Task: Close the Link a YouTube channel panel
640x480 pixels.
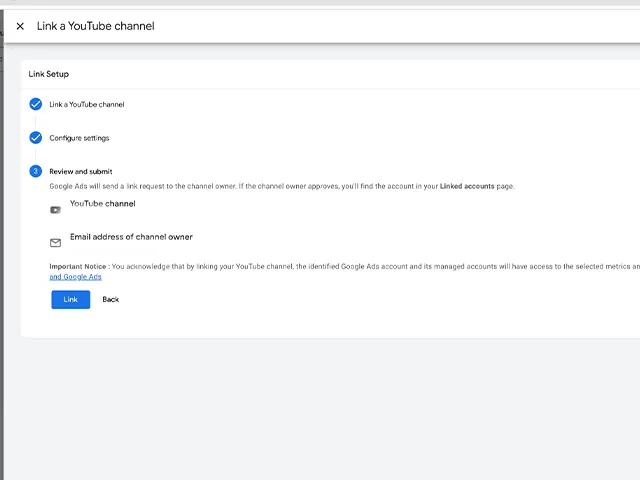Action: 20,26
